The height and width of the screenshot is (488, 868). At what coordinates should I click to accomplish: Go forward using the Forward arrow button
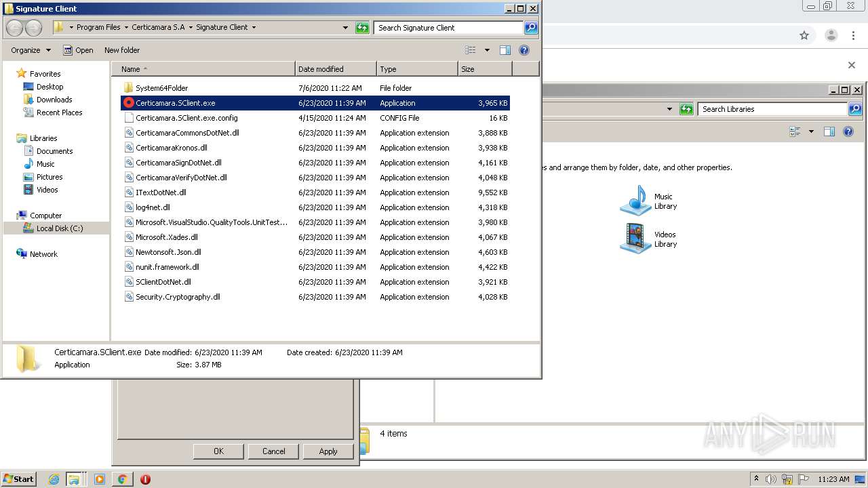point(33,28)
